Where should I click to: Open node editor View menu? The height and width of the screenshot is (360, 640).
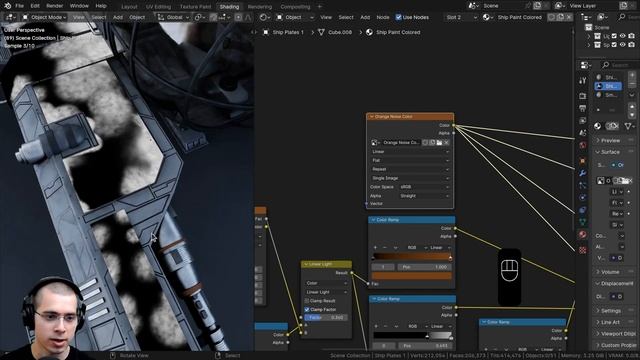[x=326, y=17]
